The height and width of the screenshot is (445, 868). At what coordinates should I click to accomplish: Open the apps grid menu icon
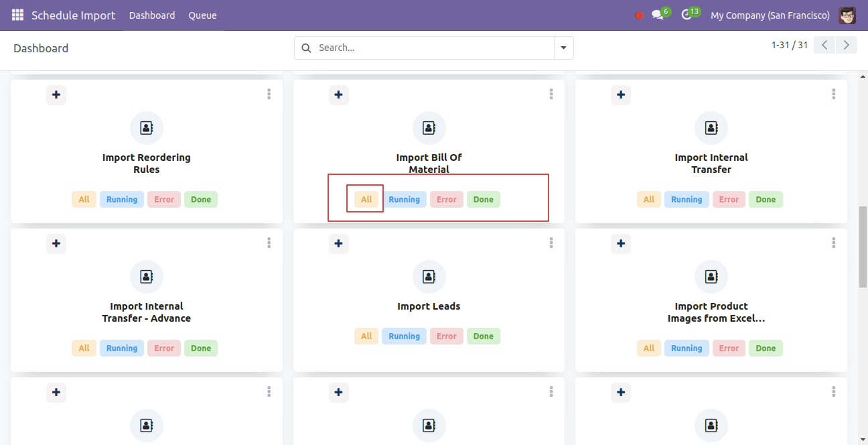[17, 15]
